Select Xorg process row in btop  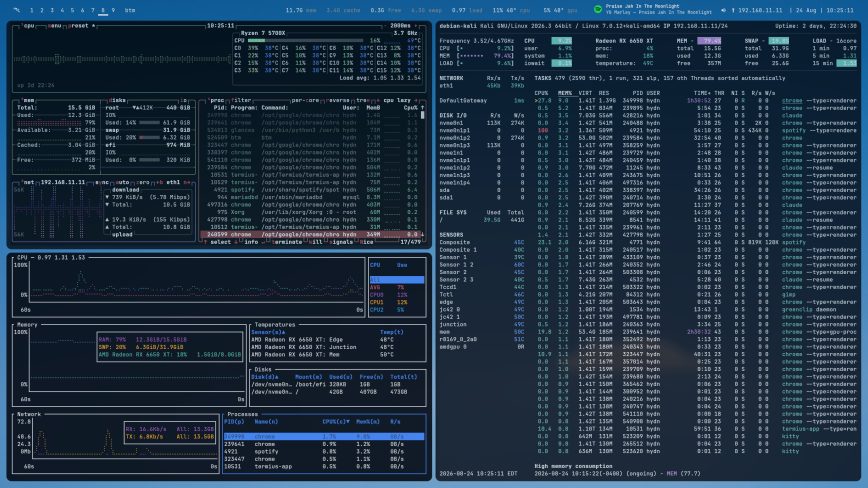click(x=311, y=212)
